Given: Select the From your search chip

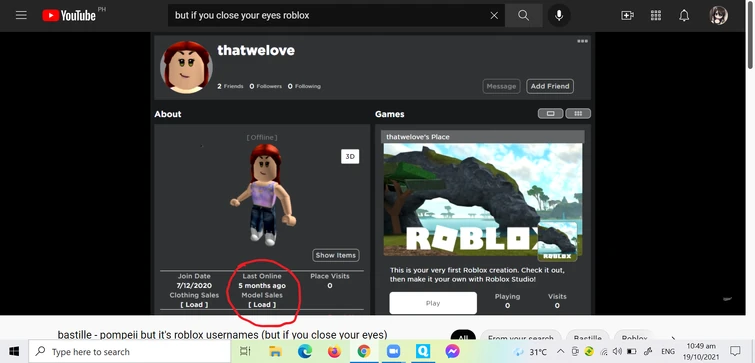Looking at the screenshot, I should (x=521, y=336).
